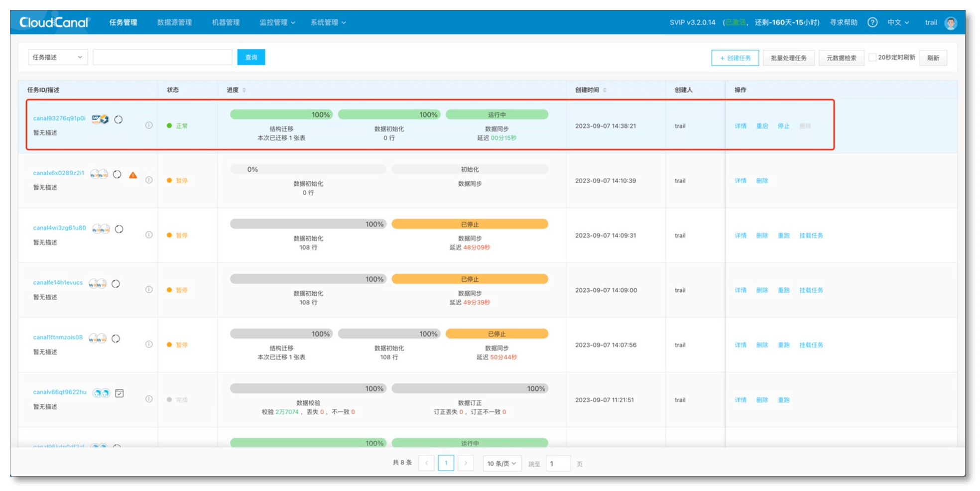Click the red 延迟 50分44秒 text
Image resolution: width=980 pixels, height=491 pixels.
pyautogui.click(x=496, y=357)
